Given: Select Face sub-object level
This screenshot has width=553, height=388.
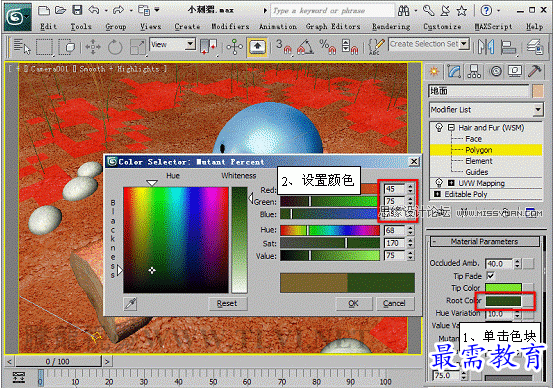Looking at the screenshot, I should pyautogui.click(x=473, y=139).
